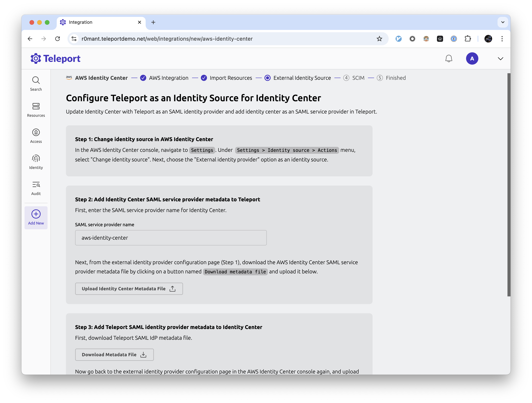Select the SCIM step in the progress bar
Screen dimensions: 532x403
click(355, 78)
